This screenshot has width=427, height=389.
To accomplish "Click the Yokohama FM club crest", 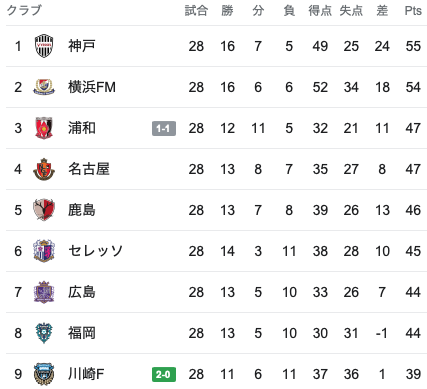I will pos(44,87).
